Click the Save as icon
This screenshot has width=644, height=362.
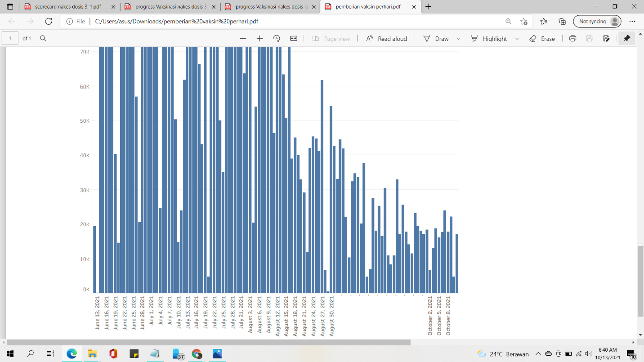606,39
